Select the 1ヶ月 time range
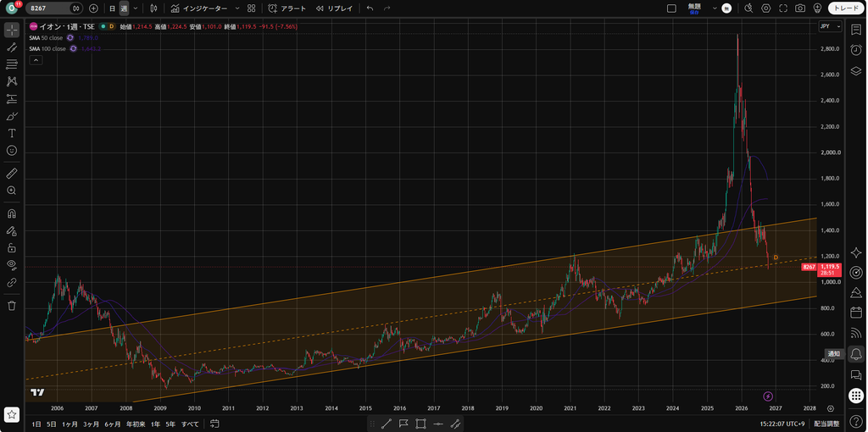 coord(70,424)
